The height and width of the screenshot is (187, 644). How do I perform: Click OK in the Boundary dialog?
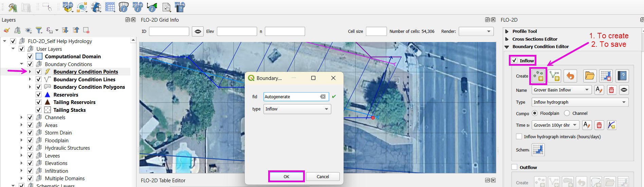click(286, 176)
